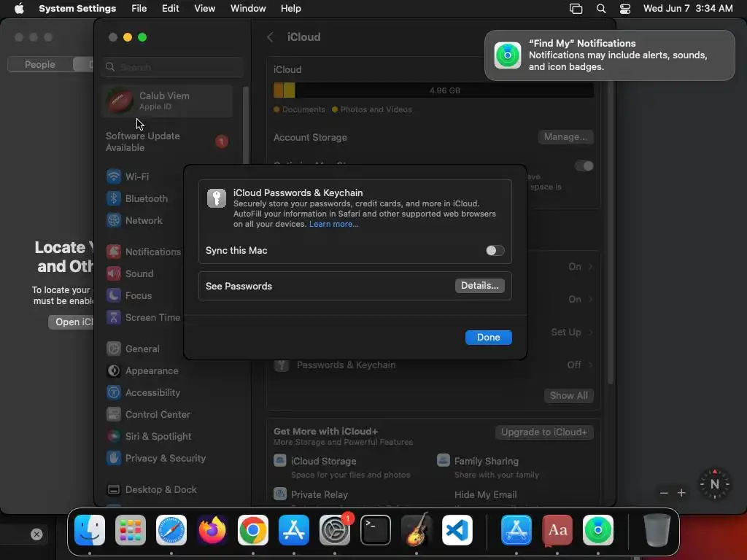Open Firefox from the Dock
The width and height of the screenshot is (747, 560).
[x=212, y=530]
